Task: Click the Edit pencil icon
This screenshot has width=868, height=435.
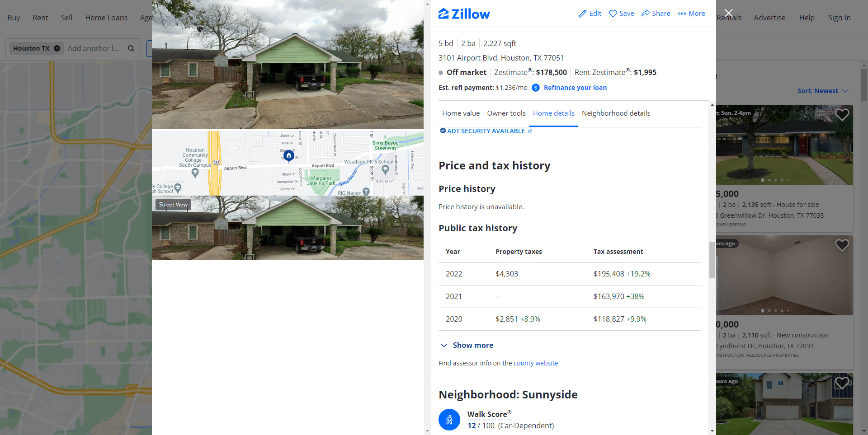Action: pyautogui.click(x=583, y=14)
